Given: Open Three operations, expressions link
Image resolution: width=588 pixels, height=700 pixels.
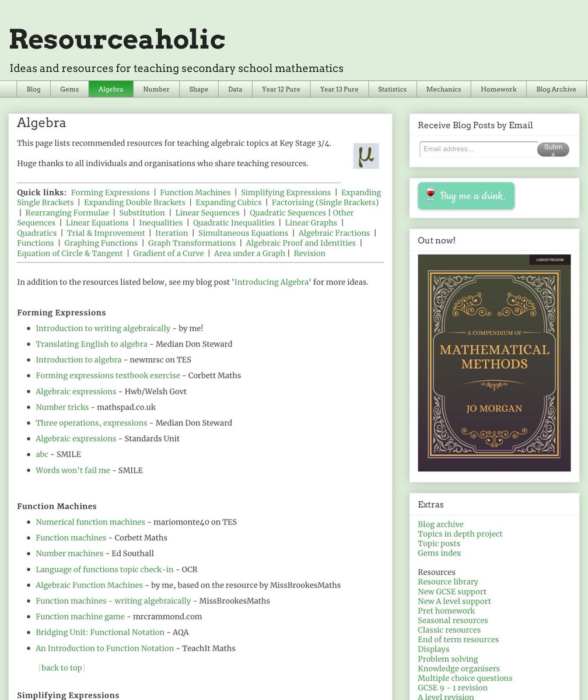Looking at the screenshot, I should (x=92, y=423).
